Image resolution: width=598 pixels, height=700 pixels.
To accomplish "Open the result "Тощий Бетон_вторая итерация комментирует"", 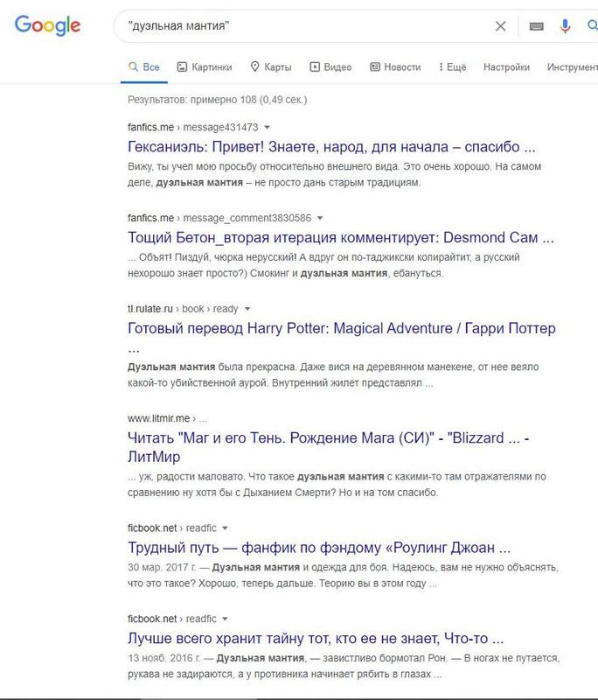I will click(341, 237).
